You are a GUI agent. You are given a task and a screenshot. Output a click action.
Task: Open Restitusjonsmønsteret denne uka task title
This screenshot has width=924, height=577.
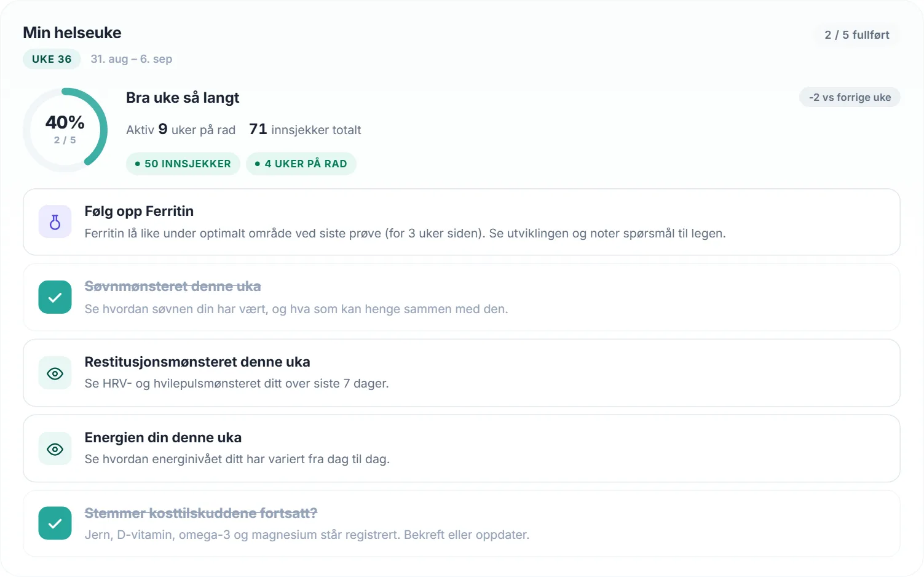tap(197, 362)
